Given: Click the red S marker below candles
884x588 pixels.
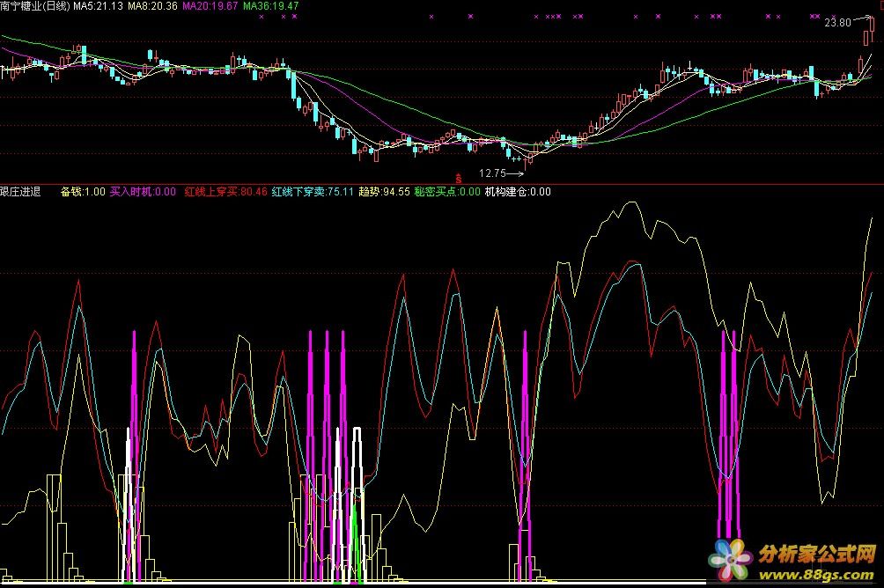Looking at the screenshot, I should tap(459, 179).
